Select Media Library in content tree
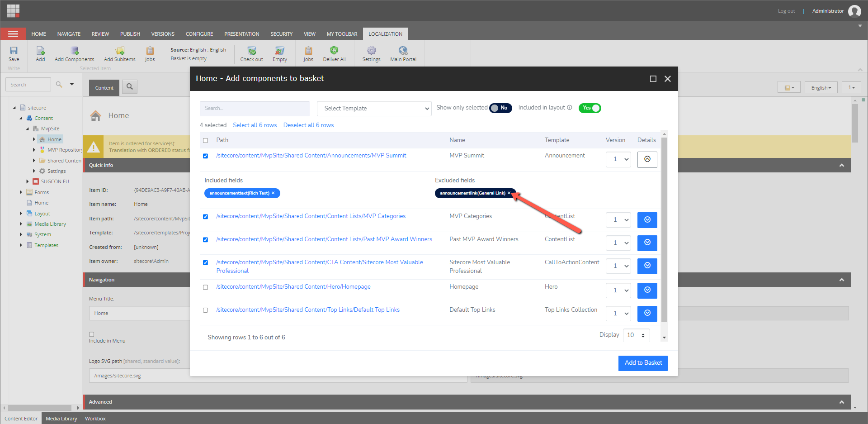 [50, 224]
